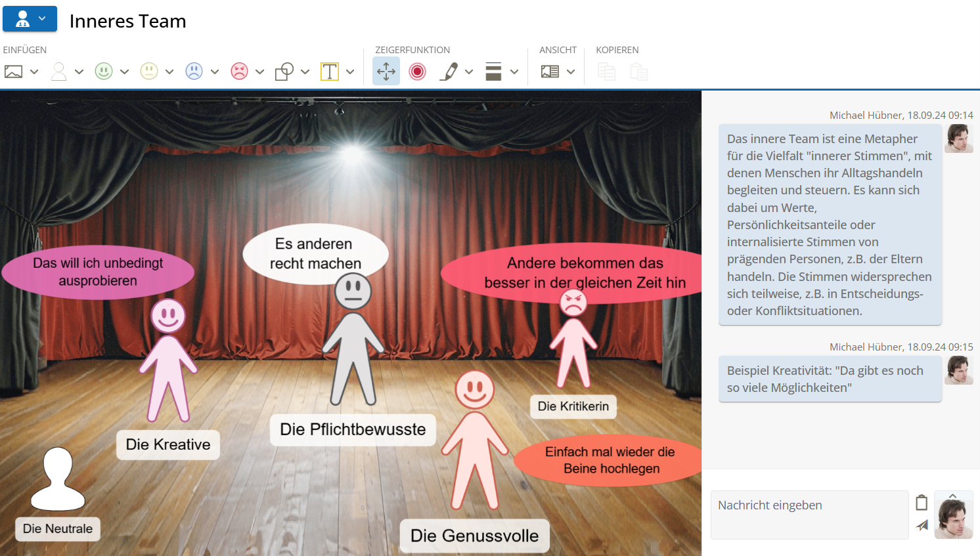This screenshot has width=980, height=556.
Task: Click the avatar selector next to message field
Action: coord(953,516)
